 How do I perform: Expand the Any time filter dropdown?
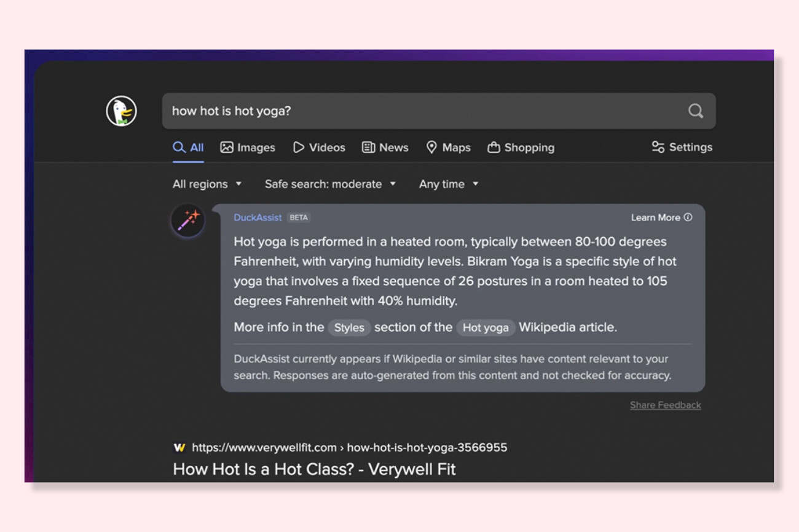(449, 184)
